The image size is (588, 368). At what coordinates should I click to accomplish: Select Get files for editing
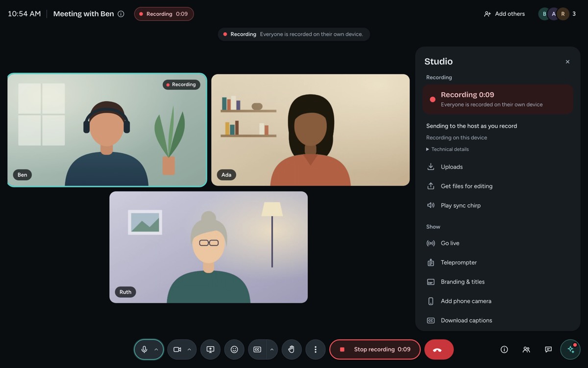[x=498, y=186]
